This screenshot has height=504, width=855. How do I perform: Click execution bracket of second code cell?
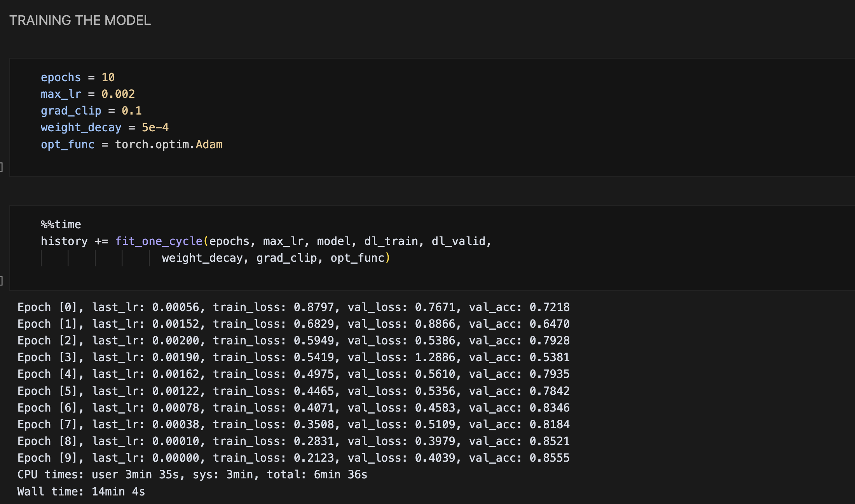(2, 280)
